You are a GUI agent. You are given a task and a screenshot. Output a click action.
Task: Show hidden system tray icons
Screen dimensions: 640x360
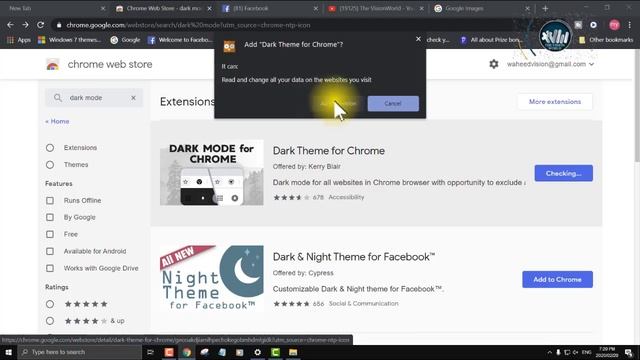point(549,352)
